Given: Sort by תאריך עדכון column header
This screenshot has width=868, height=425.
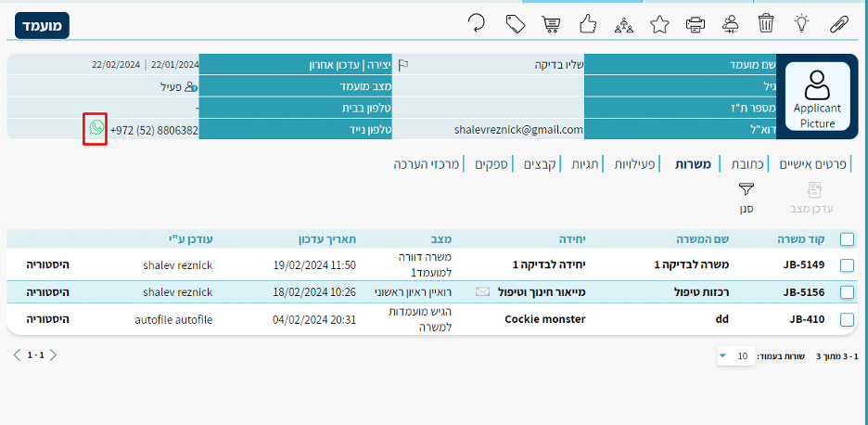Looking at the screenshot, I should [x=326, y=239].
